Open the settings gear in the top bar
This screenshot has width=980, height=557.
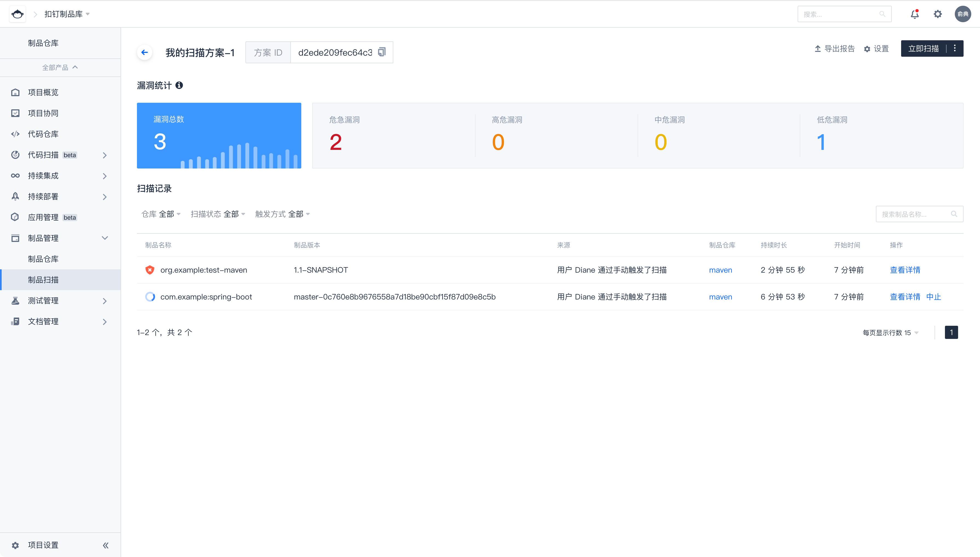click(x=938, y=14)
